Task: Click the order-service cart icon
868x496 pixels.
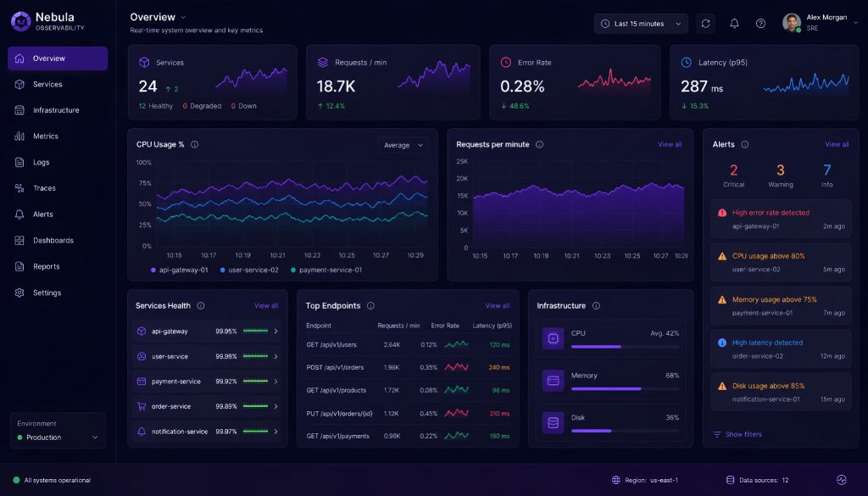Action: (142, 406)
